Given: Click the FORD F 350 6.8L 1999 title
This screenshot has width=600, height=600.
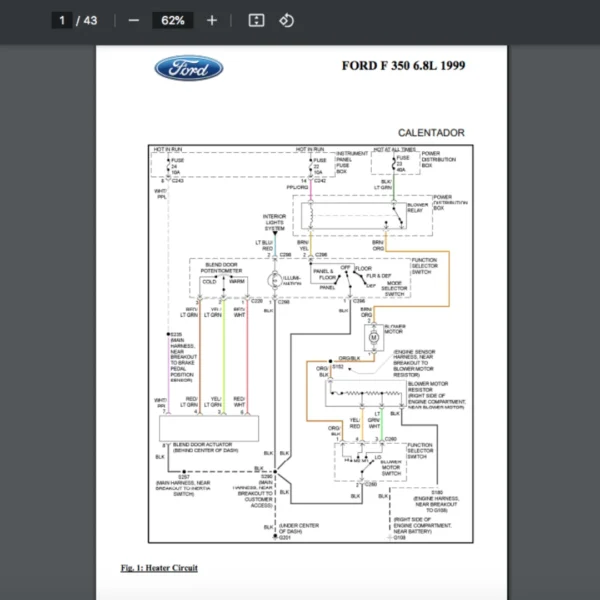Looking at the screenshot, I should click(x=403, y=67).
